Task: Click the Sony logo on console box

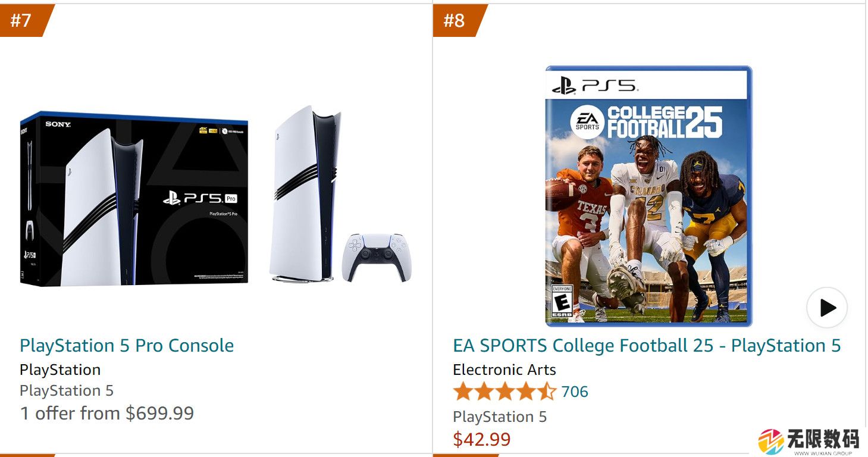Action: (58, 124)
